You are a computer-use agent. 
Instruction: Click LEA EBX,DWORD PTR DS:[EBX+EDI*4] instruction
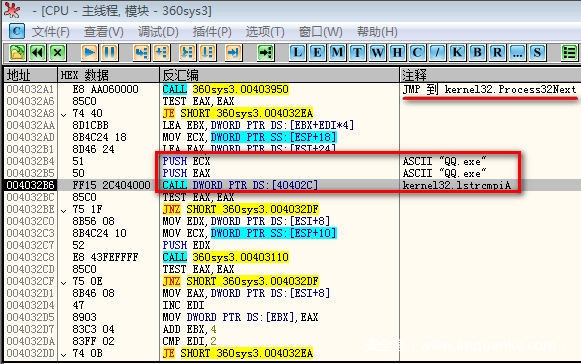tap(258, 125)
